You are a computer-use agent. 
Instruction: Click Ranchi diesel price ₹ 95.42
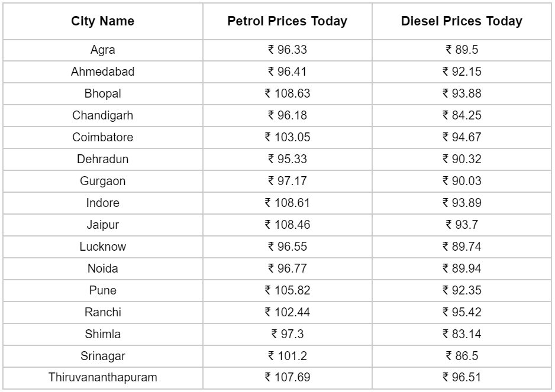click(462, 312)
